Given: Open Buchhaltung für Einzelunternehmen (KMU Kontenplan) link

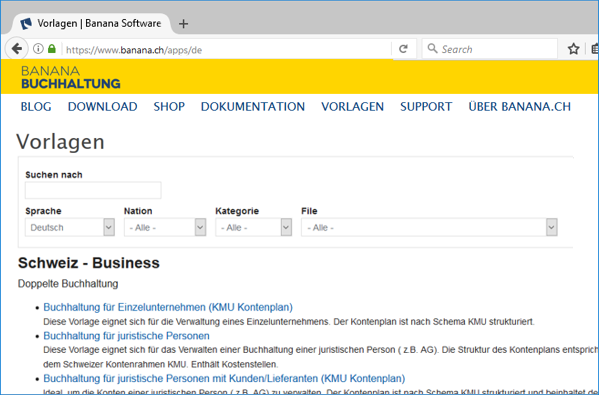Looking at the screenshot, I should click(168, 307).
